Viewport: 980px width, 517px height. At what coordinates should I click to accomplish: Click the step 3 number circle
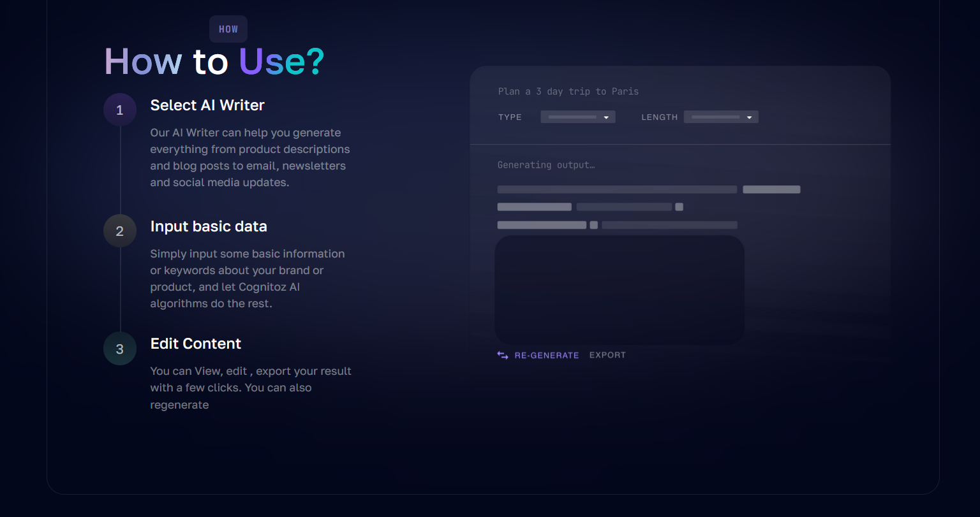coord(120,349)
